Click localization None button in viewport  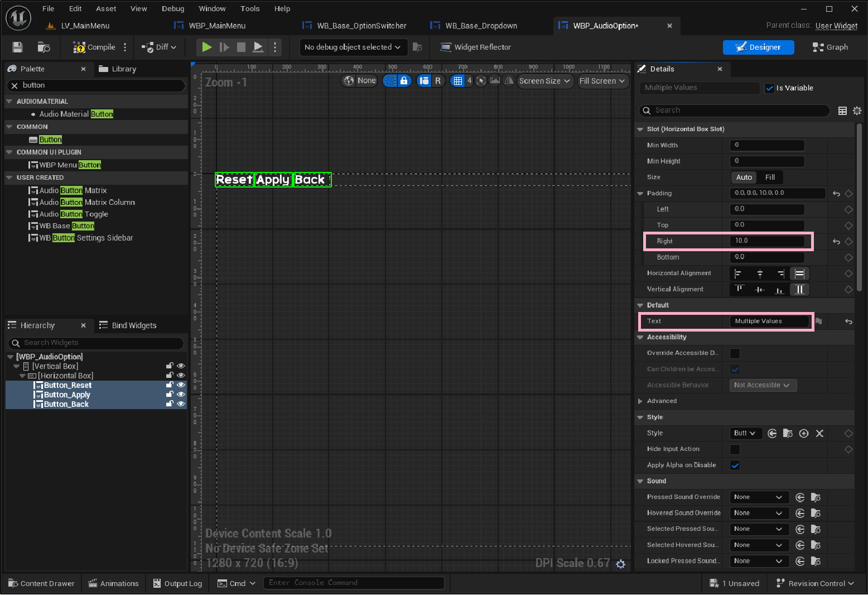[360, 81]
